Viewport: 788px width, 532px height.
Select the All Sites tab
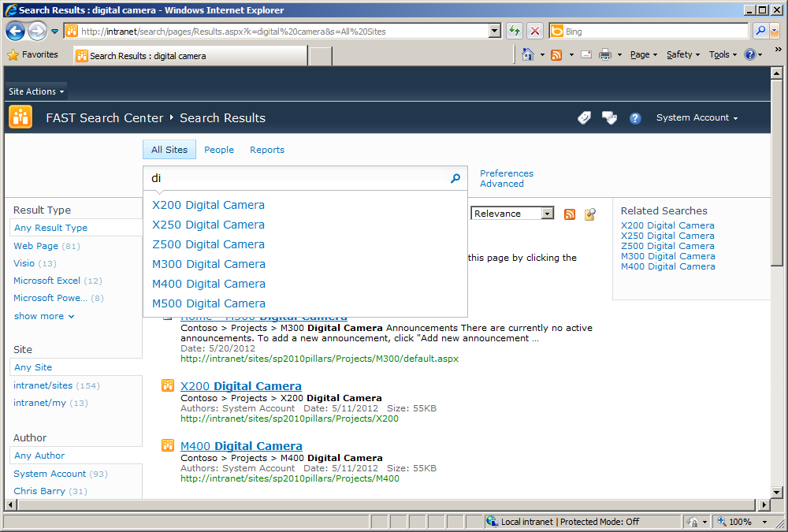coord(169,150)
